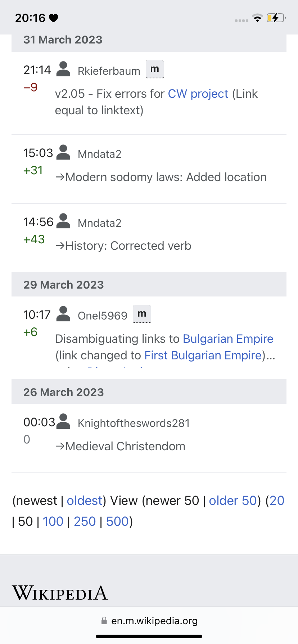Image resolution: width=298 pixels, height=644 pixels.
Task: Tap minor edit badge next to Rkieferbaum
Action: point(155,69)
